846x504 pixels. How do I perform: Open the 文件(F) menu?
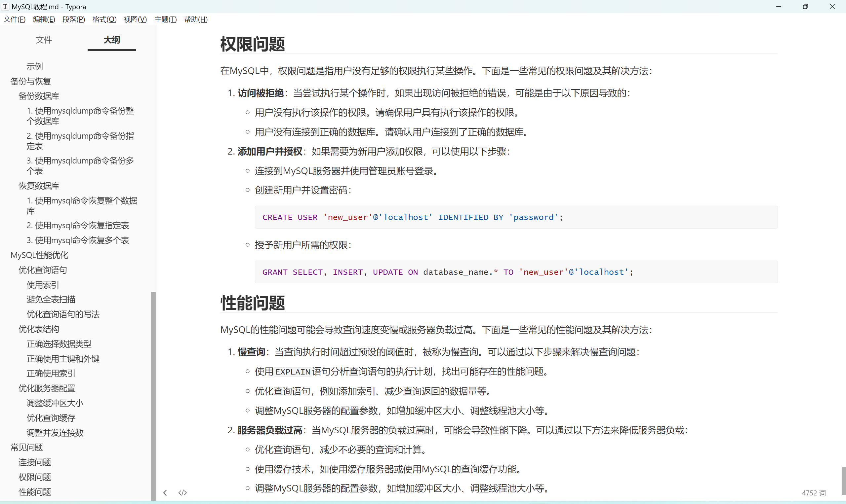point(14,19)
